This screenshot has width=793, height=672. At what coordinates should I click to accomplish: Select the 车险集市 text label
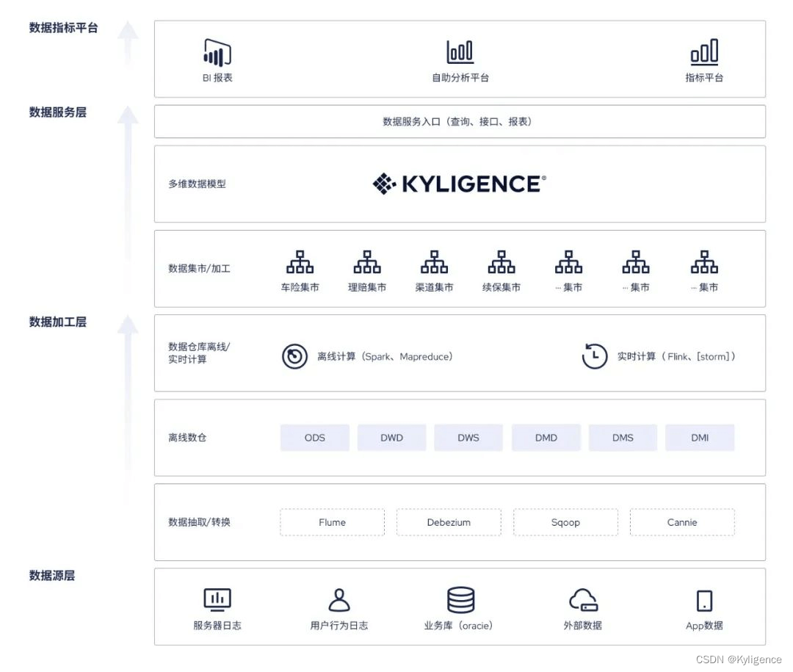click(300, 287)
